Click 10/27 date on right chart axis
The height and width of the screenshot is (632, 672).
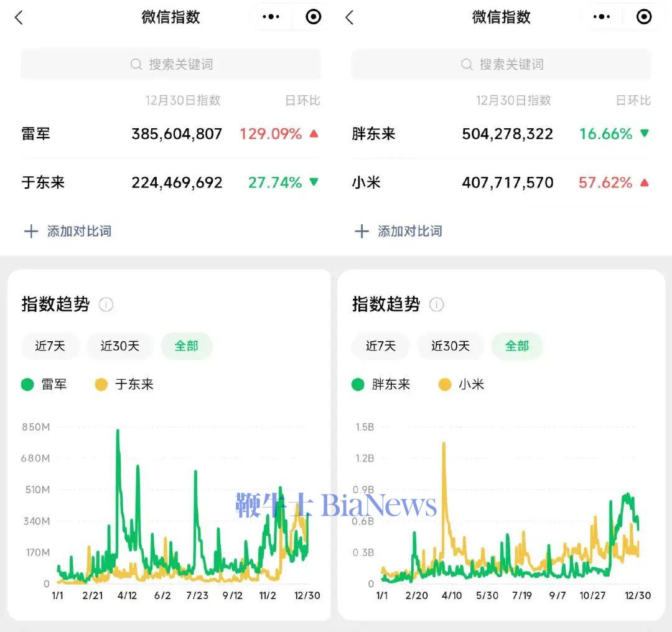tap(592, 595)
